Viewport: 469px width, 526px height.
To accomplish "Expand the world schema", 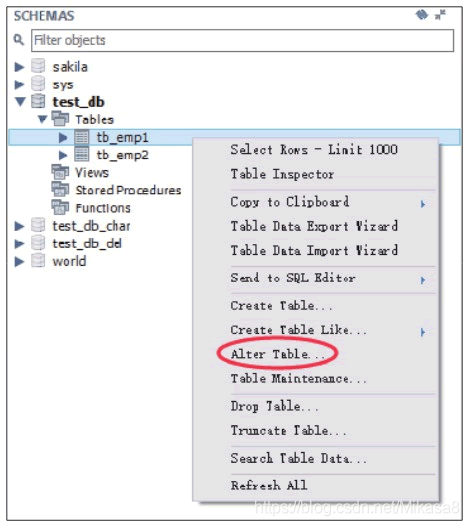I will pos(19,262).
